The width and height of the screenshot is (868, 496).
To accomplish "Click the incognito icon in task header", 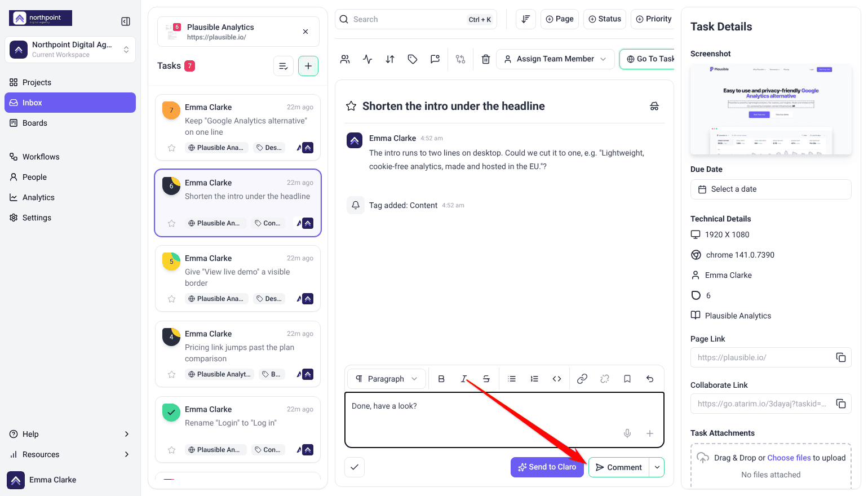I will click(x=654, y=106).
